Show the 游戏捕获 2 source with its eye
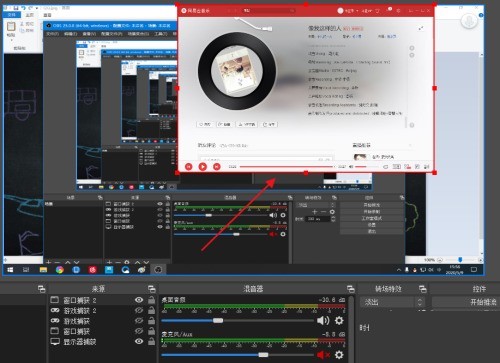This screenshot has height=363, width=500. (139, 310)
